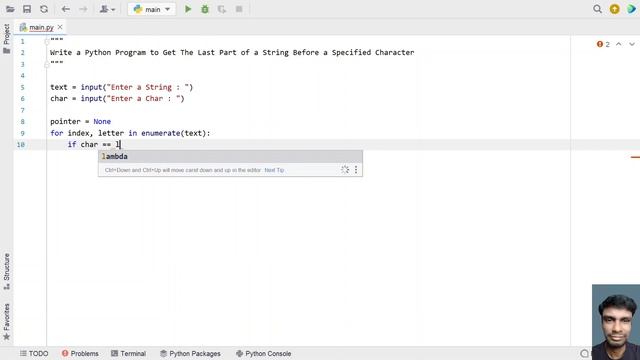This screenshot has height=360, width=640.
Task: Click the pointer = None line
Action: point(80,121)
